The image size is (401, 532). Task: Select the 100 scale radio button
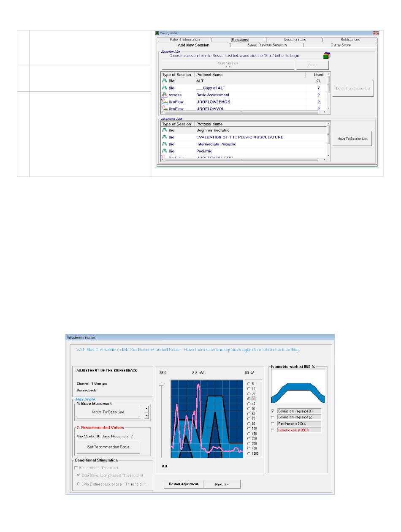tap(248, 429)
